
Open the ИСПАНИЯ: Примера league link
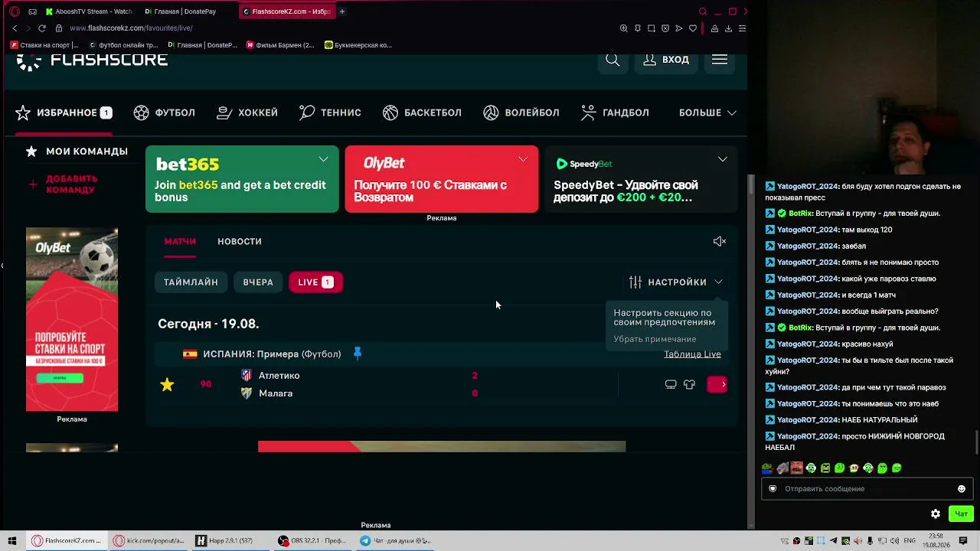272,354
